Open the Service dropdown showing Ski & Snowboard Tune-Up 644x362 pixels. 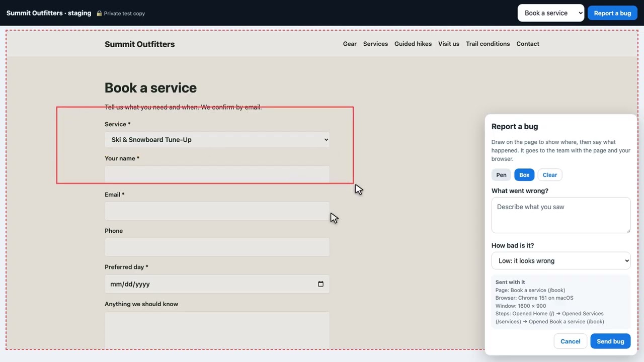coord(217,140)
